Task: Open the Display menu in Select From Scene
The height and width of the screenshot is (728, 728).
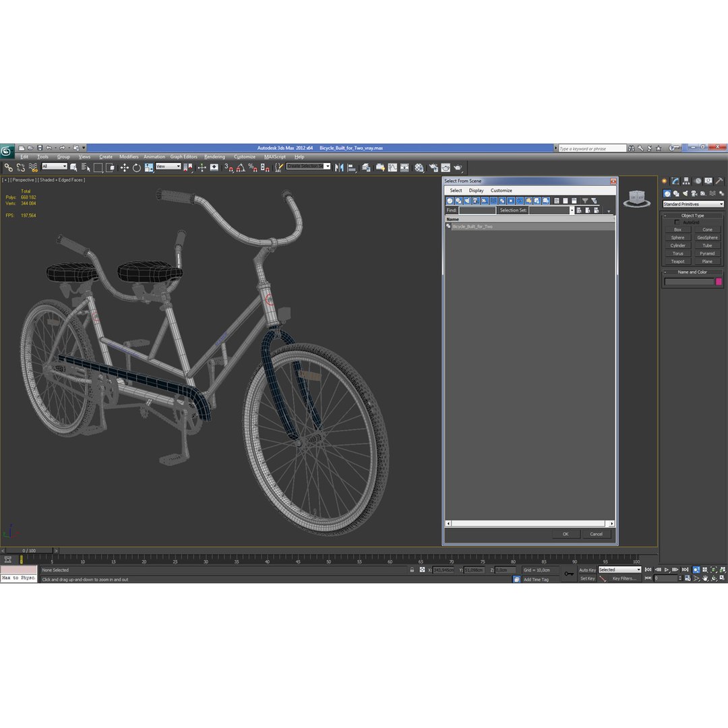Action: (476, 190)
